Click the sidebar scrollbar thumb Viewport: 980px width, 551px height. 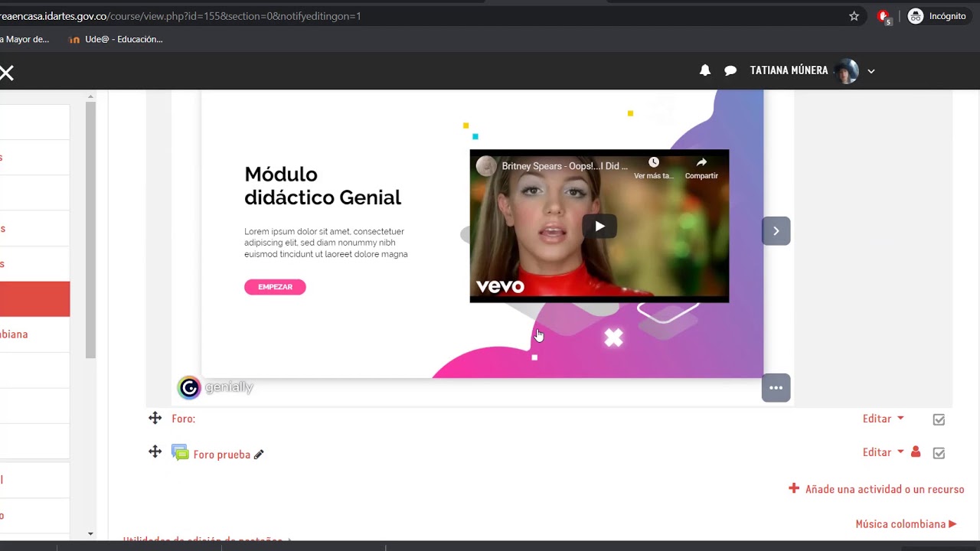point(90,230)
